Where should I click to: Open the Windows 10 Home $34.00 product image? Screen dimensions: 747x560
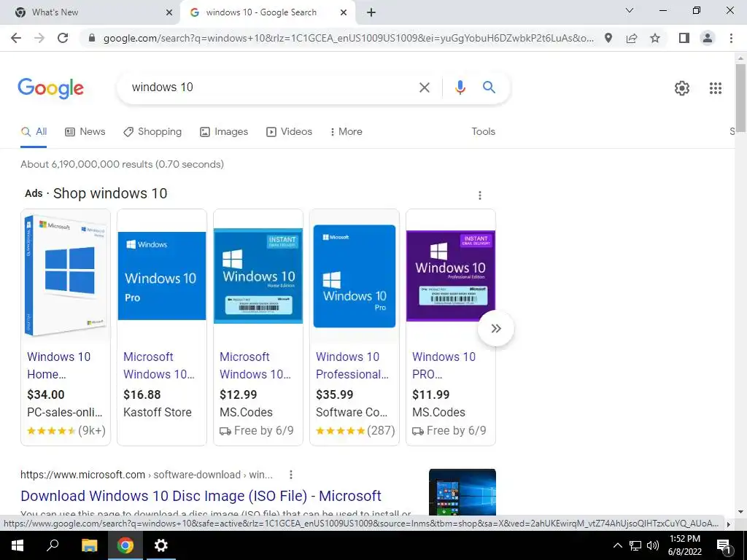pyautogui.click(x=66, y=276)
